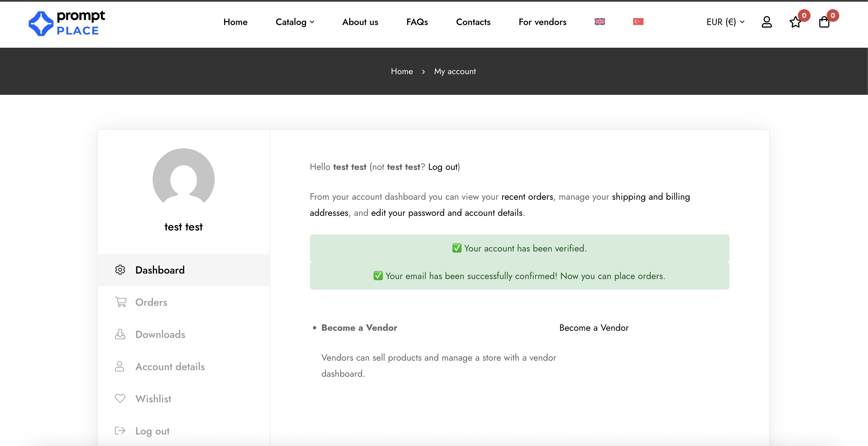The width and height of the screenshot is (868, 446).
Task: Open the shopping bag cart icon
Action: (824, 22)
